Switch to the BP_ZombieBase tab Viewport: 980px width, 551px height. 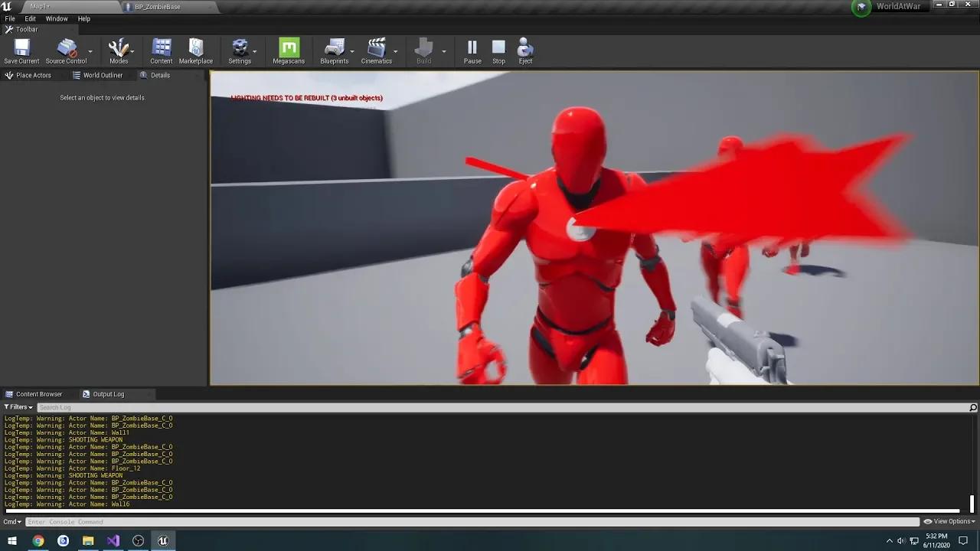point(157,6)
